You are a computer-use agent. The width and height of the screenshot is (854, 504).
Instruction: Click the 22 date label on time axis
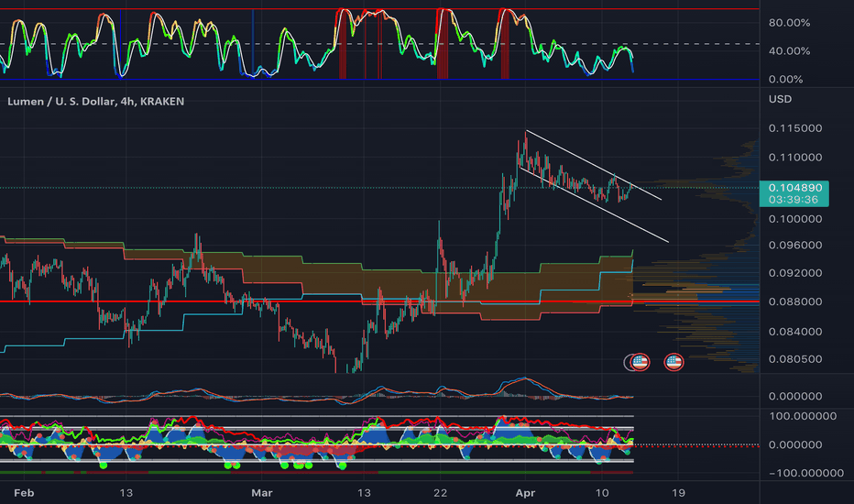[x=440, y=493]
